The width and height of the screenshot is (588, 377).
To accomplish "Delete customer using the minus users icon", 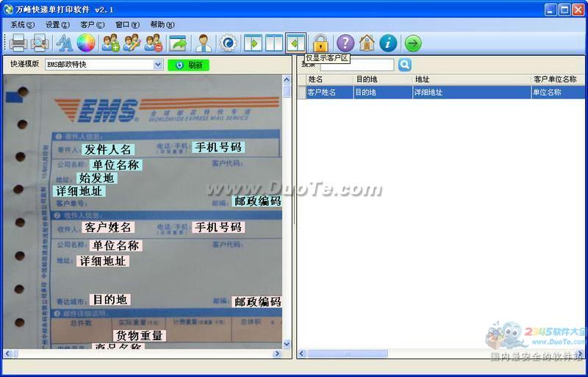I will click(154, 43).
